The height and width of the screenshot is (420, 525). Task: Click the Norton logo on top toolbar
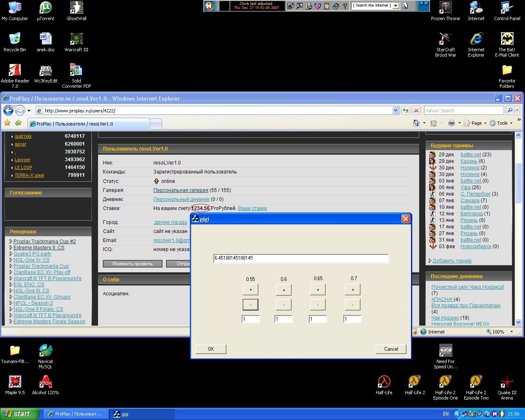[x=209, y=6]
